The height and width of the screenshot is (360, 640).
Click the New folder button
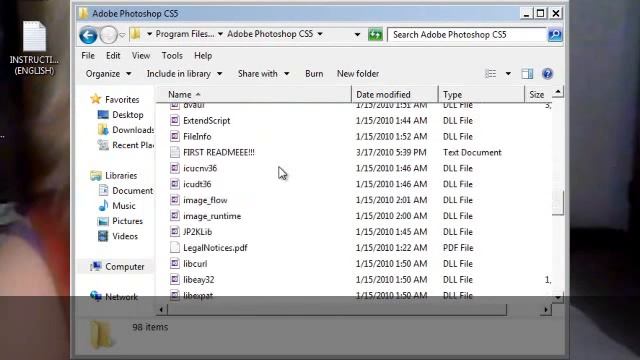coord(358,74)
